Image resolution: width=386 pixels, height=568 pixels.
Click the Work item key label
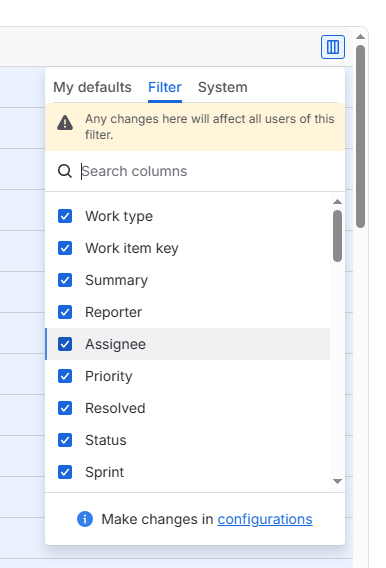(132, 248)
